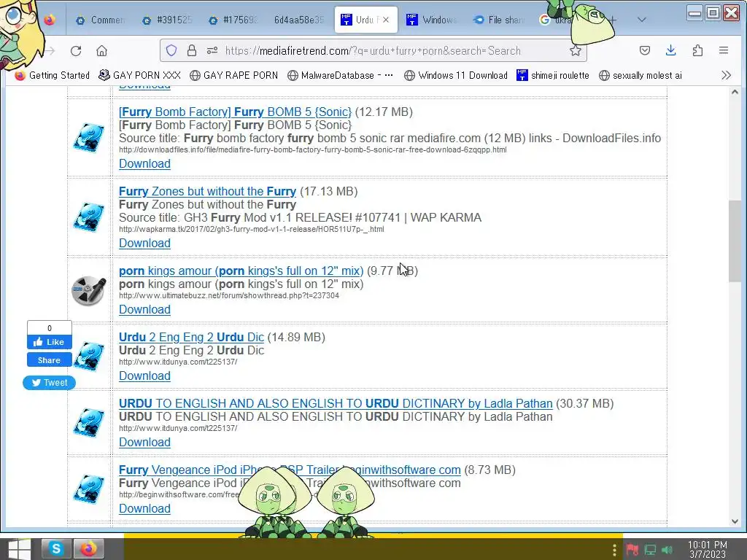Click the wapkarma.tk source URL text
747x560 pixels.
(251, 229)
